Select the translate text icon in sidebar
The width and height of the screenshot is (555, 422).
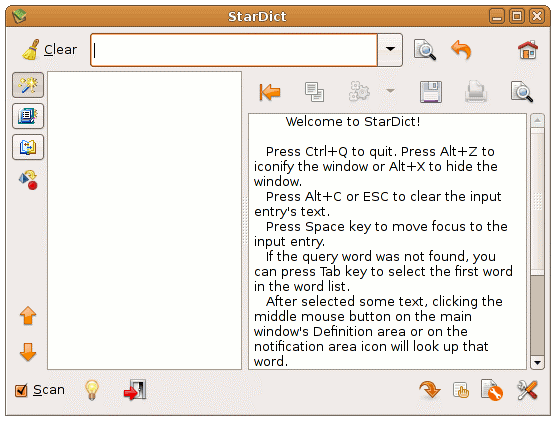[28, 147]
